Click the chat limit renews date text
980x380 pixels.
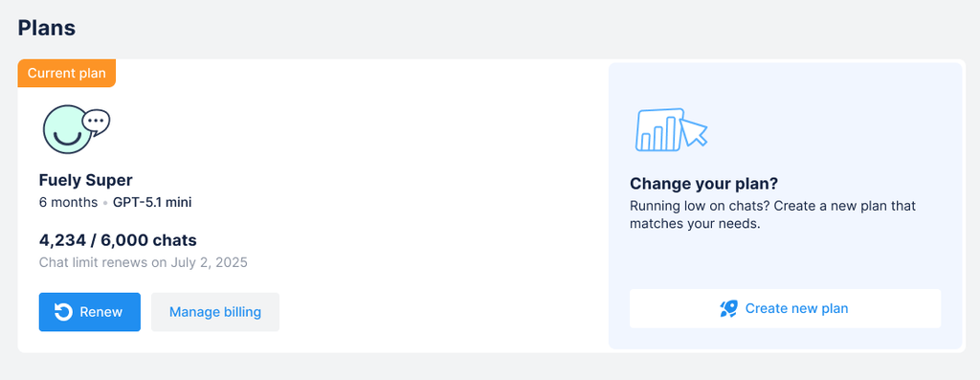pos(144,262)
